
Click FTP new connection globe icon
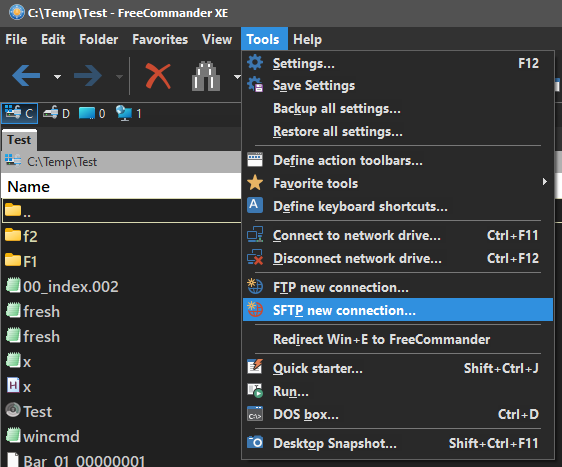coord(255,286)
